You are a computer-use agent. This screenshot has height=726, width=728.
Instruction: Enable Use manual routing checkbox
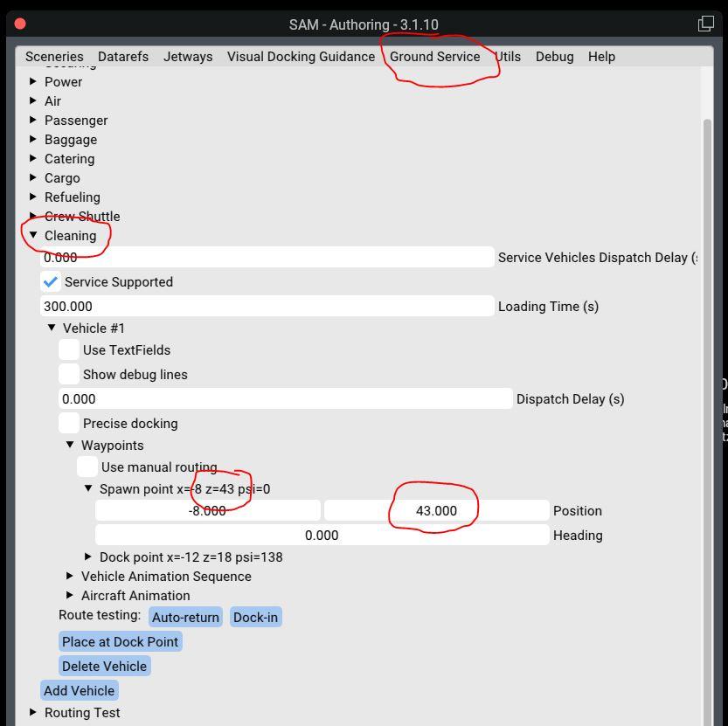point(87,467)
